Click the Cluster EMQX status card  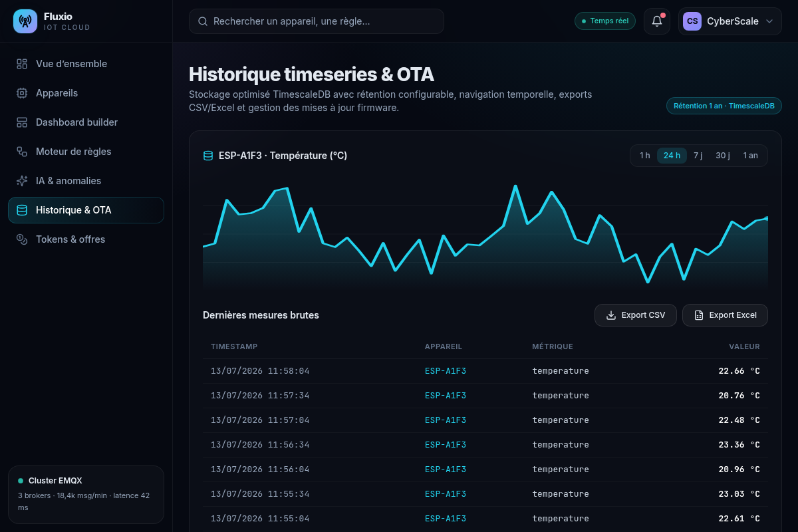(86, 495)
